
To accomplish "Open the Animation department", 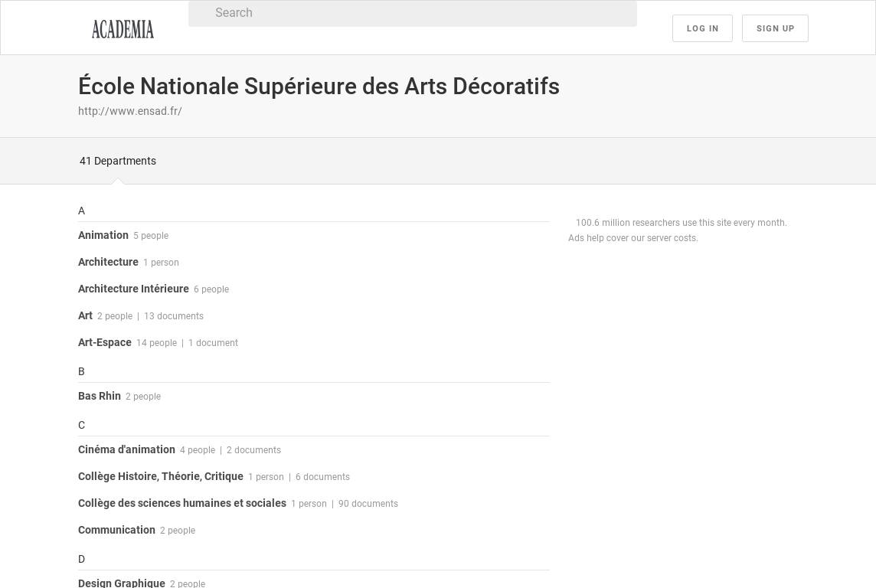I will pyautogui.click(x=103, y=235).
